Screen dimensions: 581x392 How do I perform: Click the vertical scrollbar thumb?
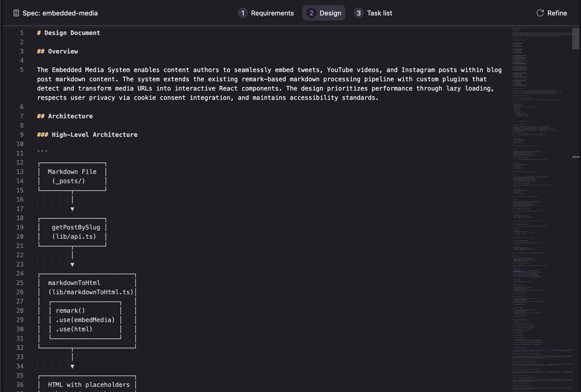575,39
